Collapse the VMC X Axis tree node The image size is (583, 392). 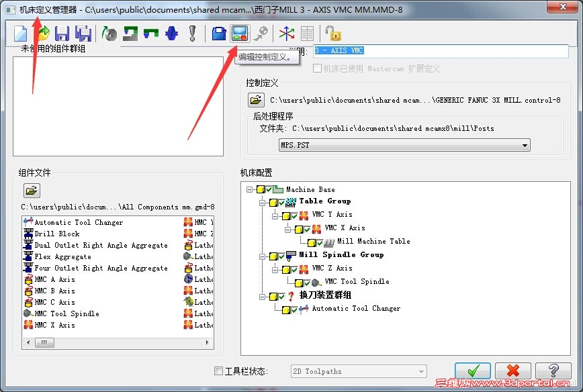(x=287, y=230)
